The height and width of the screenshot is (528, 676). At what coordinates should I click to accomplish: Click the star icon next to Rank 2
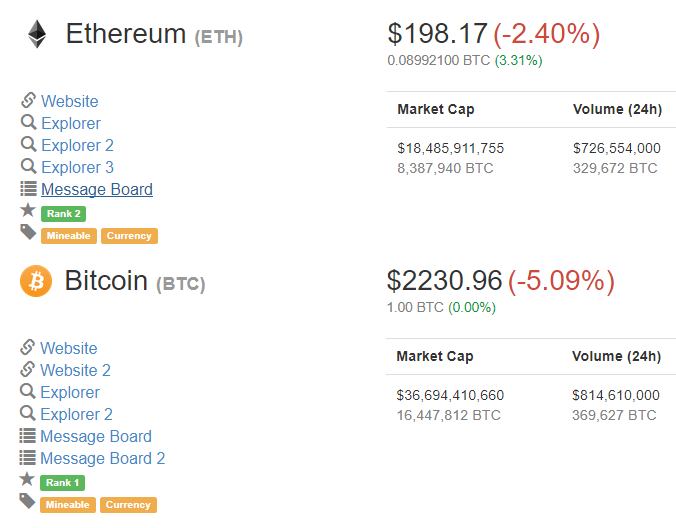[28, 210]
